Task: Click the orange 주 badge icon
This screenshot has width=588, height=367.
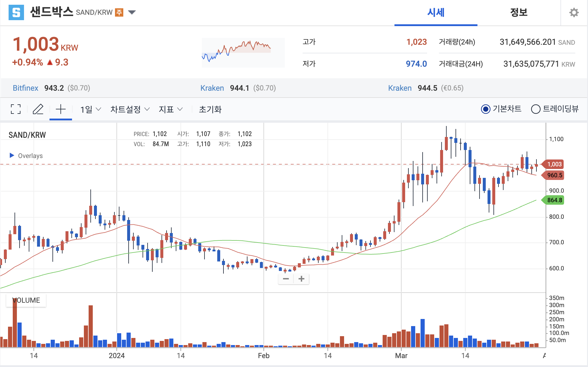Action: tap(119, 12)
